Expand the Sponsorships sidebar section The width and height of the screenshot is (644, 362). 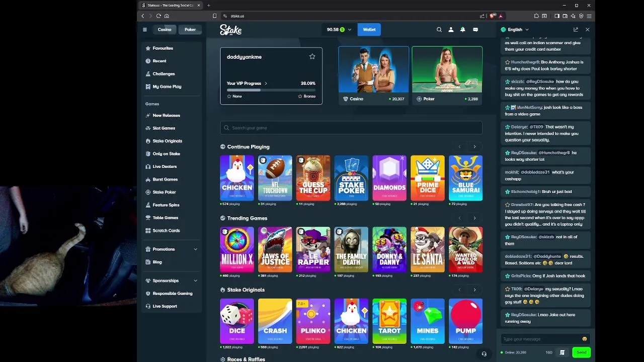tap(172, 281)
